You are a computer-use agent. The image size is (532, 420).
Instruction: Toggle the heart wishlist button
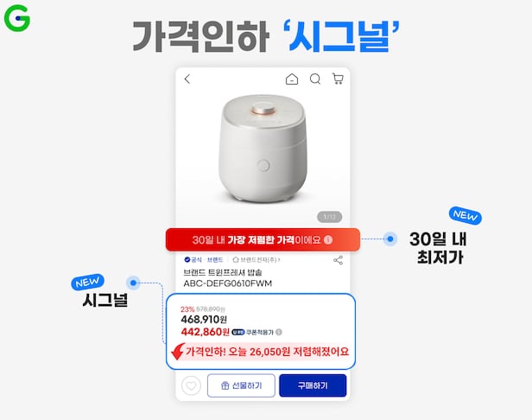point(192,385)
